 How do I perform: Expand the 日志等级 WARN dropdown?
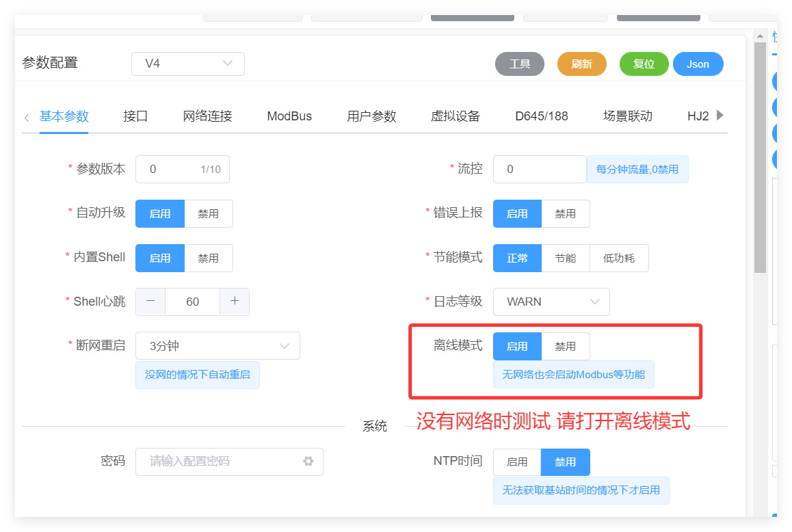[551, 302]
